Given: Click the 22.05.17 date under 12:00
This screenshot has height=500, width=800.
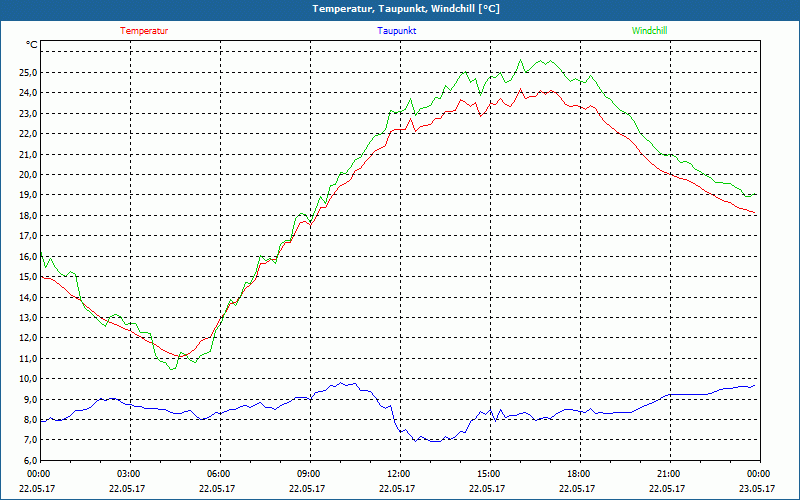Looking at the screenshot, I should [x=397, y=488].
